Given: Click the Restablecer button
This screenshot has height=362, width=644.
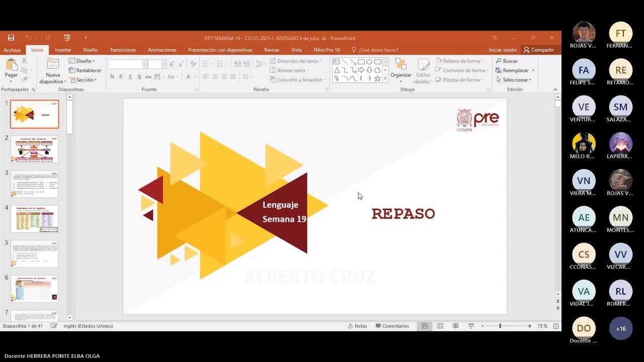Looking at the screenshot, I should coord(85,70).
